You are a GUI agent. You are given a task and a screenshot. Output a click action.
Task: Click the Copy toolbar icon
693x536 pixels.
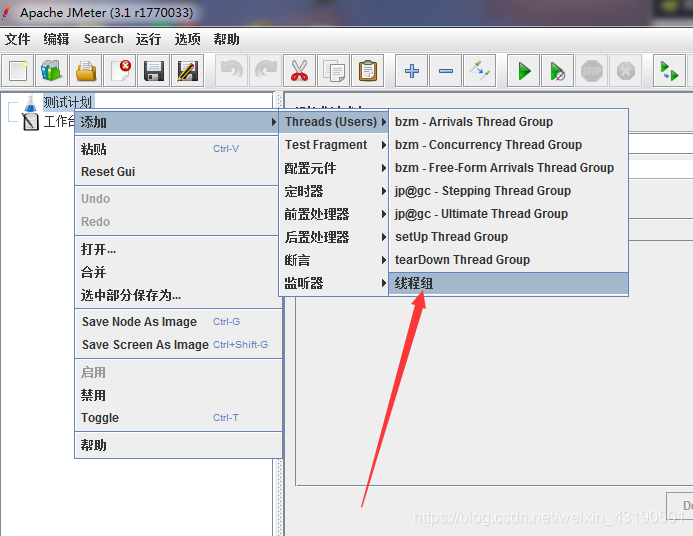tap(334, 71)
